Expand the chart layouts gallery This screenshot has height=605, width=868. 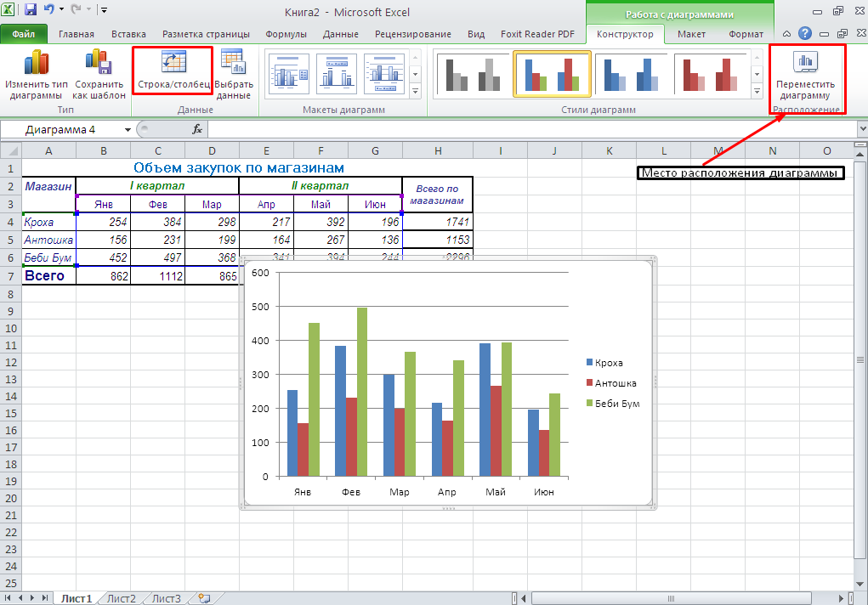(416, 91)
